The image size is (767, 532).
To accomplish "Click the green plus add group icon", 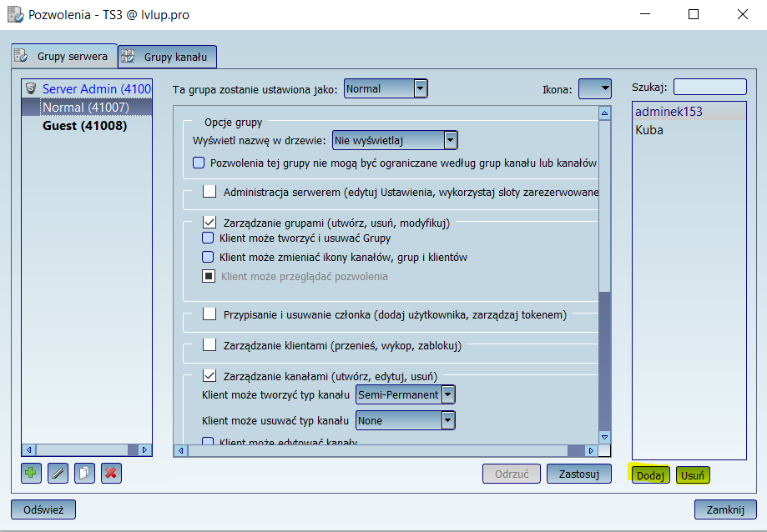I will point(31,473).
